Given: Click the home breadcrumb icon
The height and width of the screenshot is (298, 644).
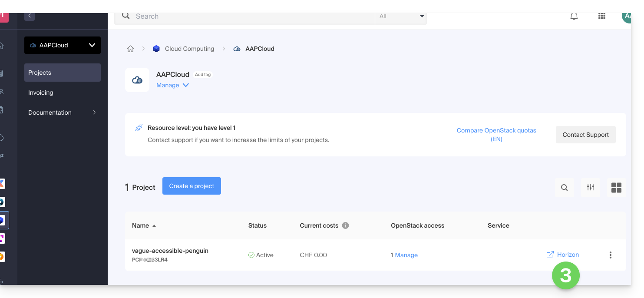Looking at the screenshot, I should pos(130,49).
